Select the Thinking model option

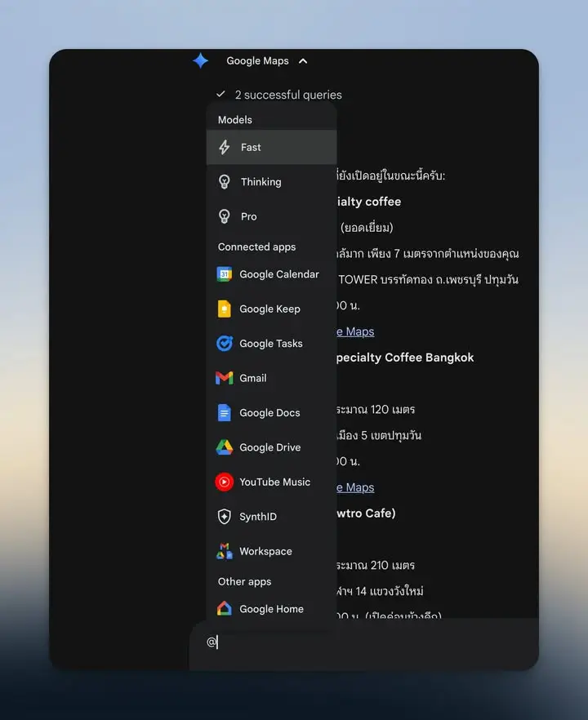(271, 182)
